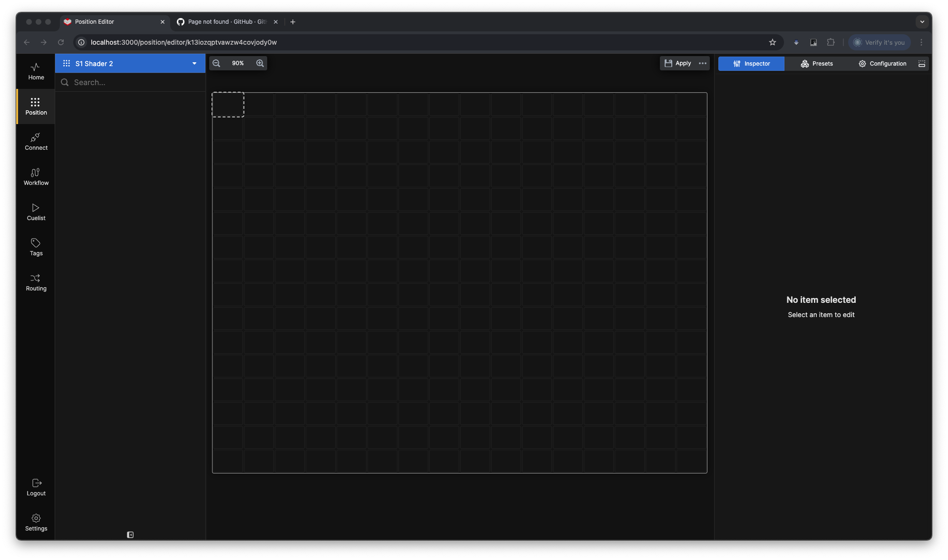Collapse the left panel with bottom toggle icon
This screenshot has width=948, height=560.
point(130,535)
